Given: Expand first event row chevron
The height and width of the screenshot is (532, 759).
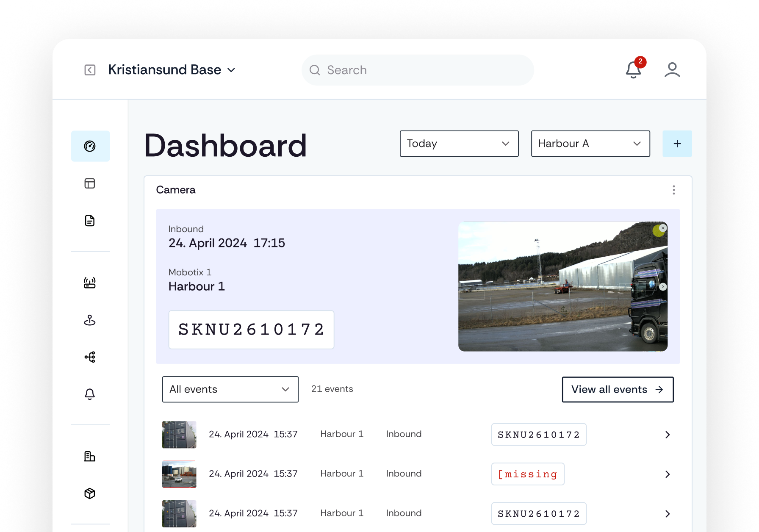Looking at the screenshot, I should point(668,435).
